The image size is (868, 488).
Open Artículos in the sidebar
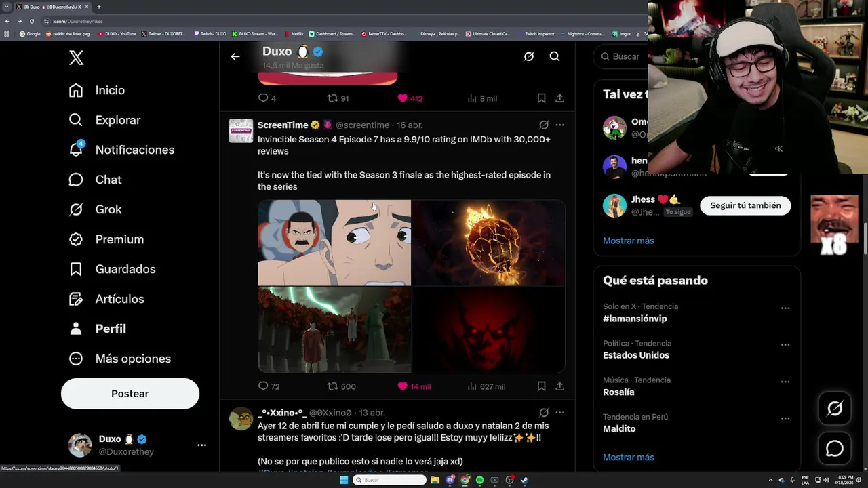(106, 299)
